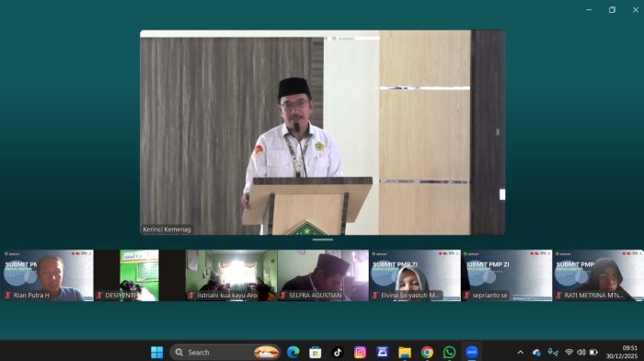
Task: Select RATI METRINA MTs participant thumbnail
Action: (598, 275)
